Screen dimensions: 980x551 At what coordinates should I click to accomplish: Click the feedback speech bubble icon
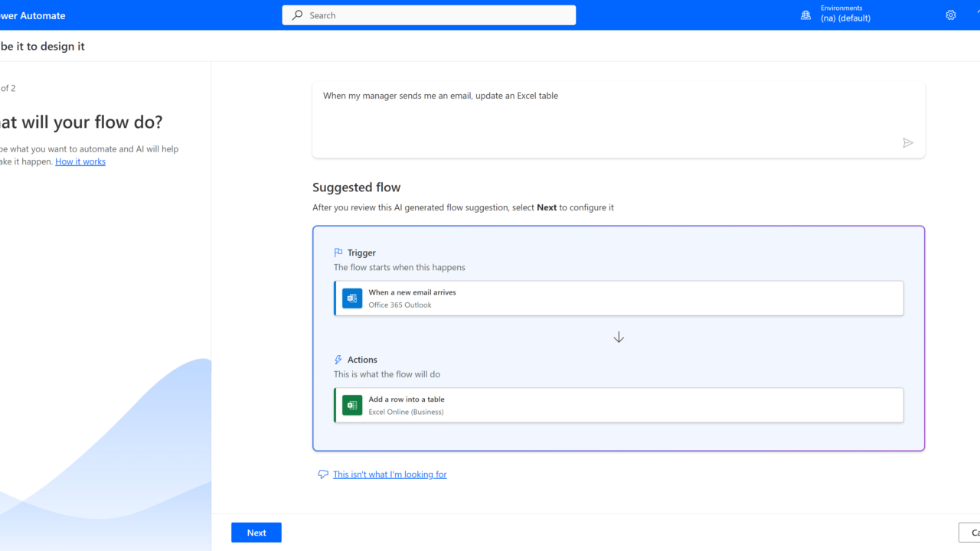coord(323,474)
